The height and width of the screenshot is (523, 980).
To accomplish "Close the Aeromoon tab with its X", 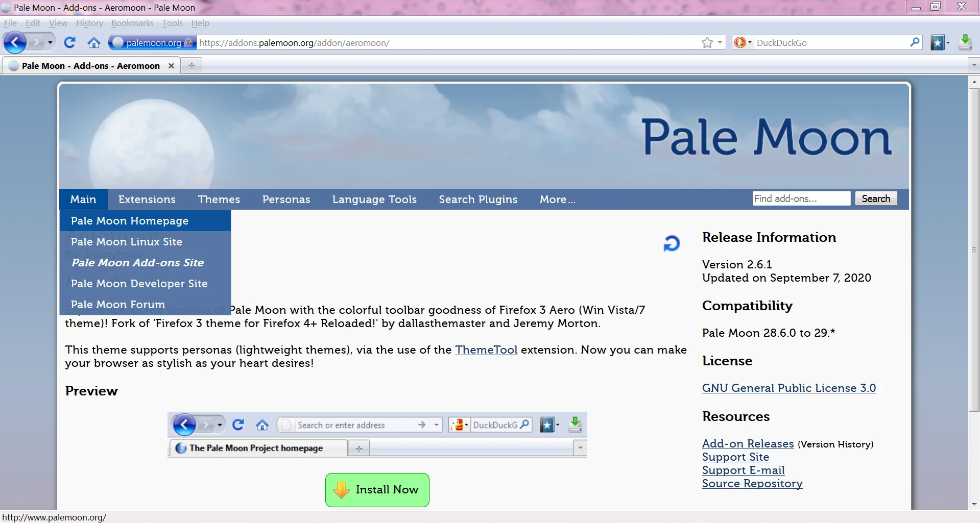I will coord(171,66).
